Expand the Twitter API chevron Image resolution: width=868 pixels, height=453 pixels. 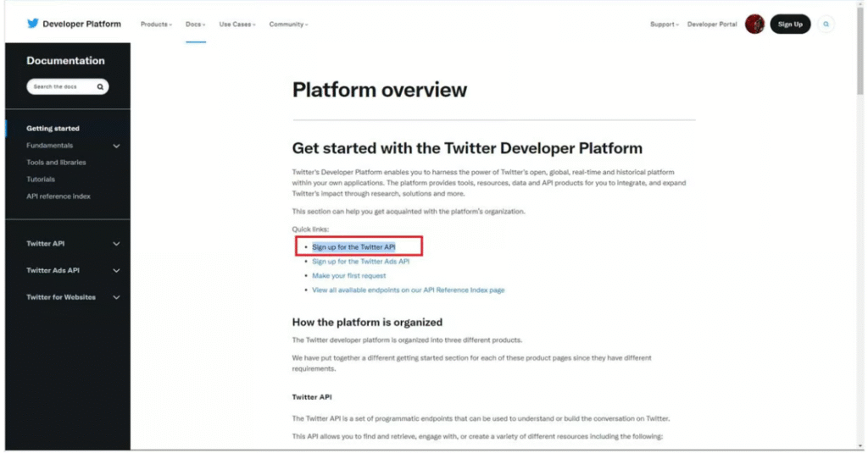(x=116, y=244)
